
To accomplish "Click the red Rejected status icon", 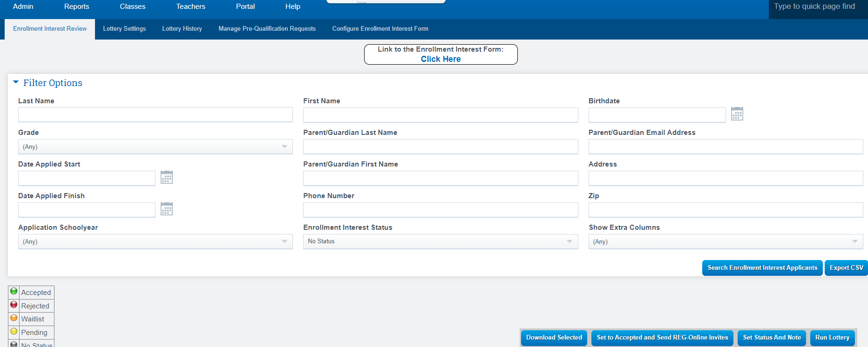I will click(14, 305).
